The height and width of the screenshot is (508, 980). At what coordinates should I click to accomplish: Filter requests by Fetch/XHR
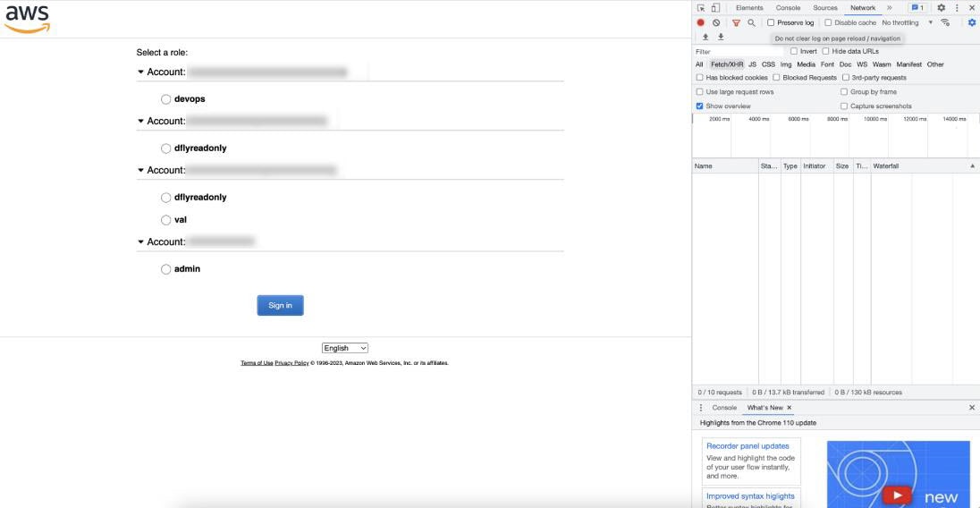pos(727,64)
